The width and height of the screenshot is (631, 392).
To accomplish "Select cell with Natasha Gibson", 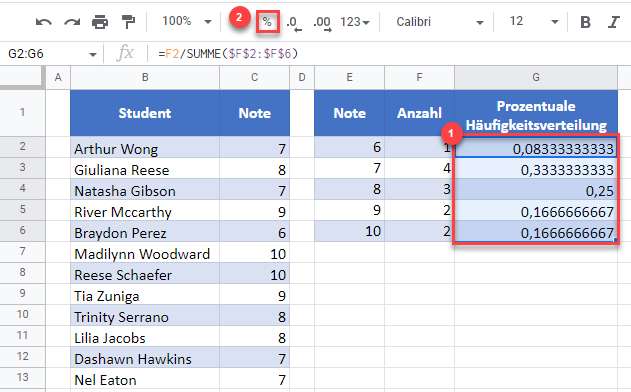I will 145,189.
